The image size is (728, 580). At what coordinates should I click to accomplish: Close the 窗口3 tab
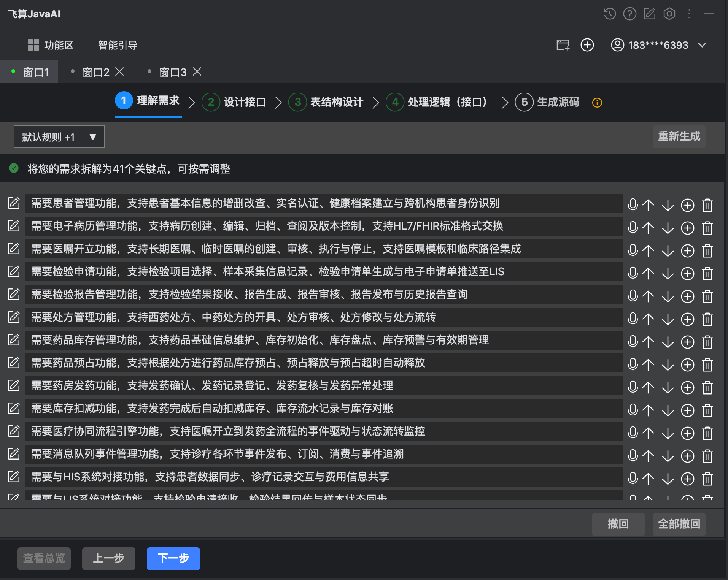click(x=197, y=71)
